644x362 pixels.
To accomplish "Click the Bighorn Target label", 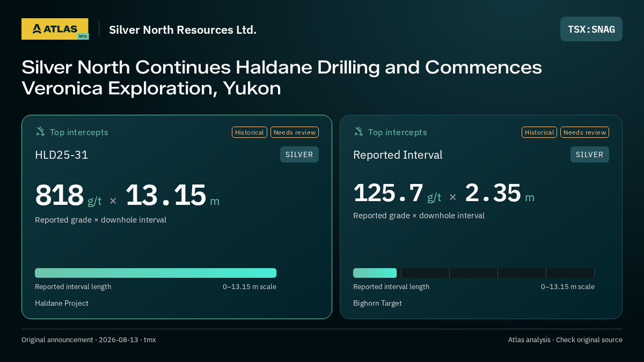I will [x=377, y=303].
